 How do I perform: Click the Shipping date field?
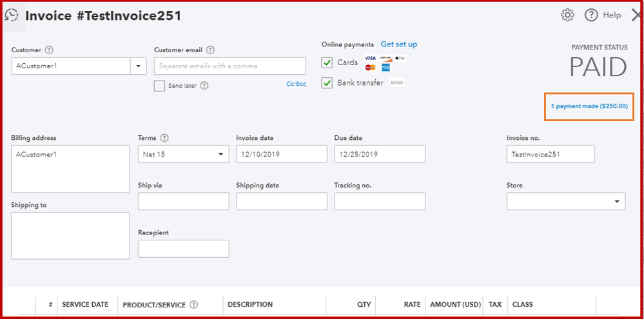pyautogui.click(x=282, y=201)
